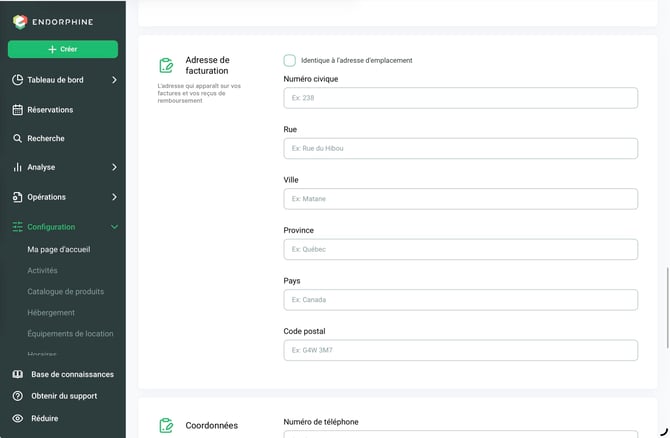Focus the Code postal input field
The image size is (670, 438).
click(x=461, y=350)
